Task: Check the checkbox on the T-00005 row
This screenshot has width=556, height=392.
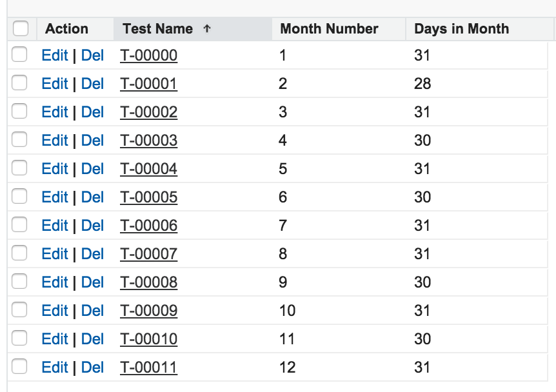Action: coord(19,197)
